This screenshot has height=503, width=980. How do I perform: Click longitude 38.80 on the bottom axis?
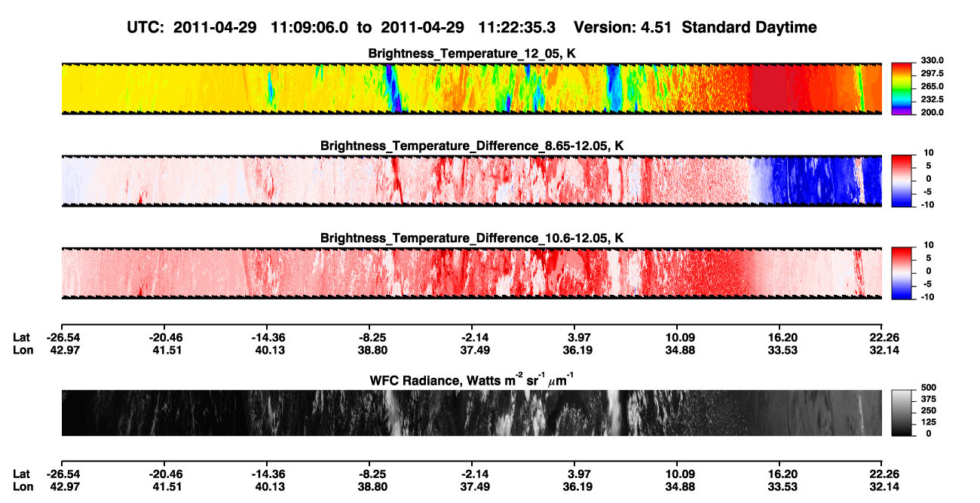(372, 486)
